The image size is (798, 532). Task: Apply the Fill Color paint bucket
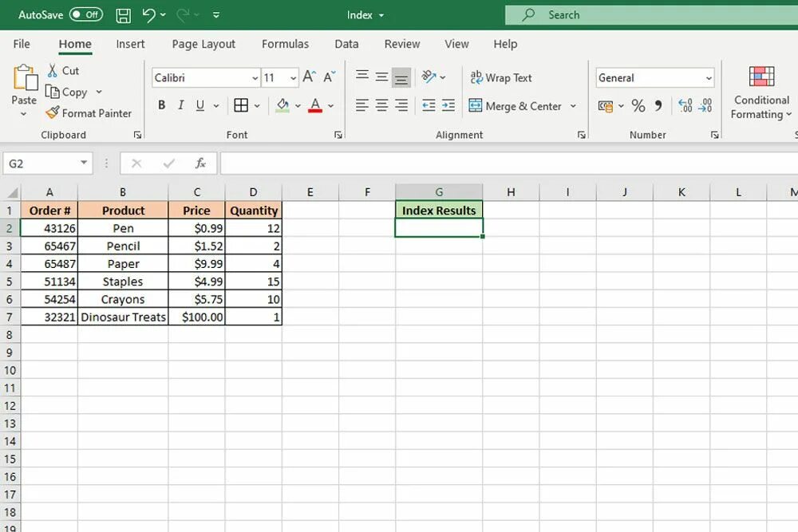(x=282, y=105)
